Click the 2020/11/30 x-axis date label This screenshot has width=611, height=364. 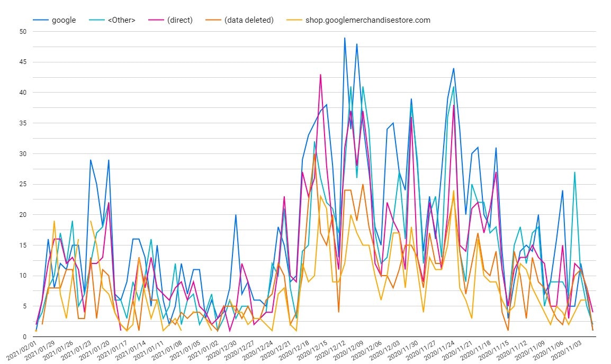(x=403, y=350)
